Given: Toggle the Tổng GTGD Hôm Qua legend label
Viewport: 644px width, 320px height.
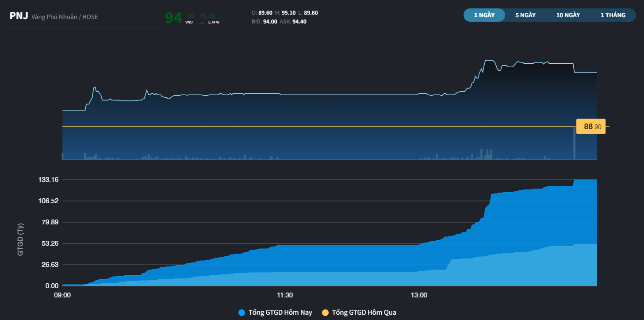Looking at the screenshot, I should coord(364,312).
